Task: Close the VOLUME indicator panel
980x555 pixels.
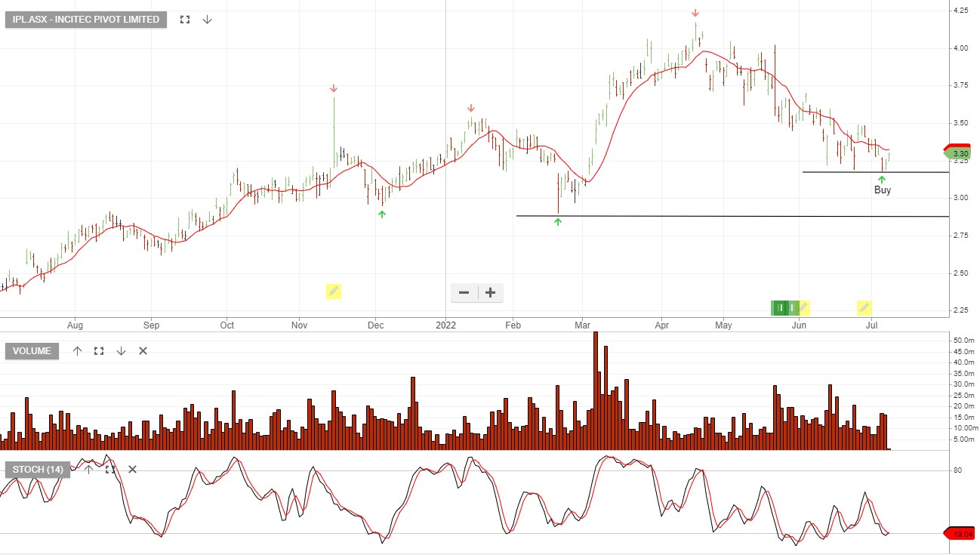Action: pos(143,351)
